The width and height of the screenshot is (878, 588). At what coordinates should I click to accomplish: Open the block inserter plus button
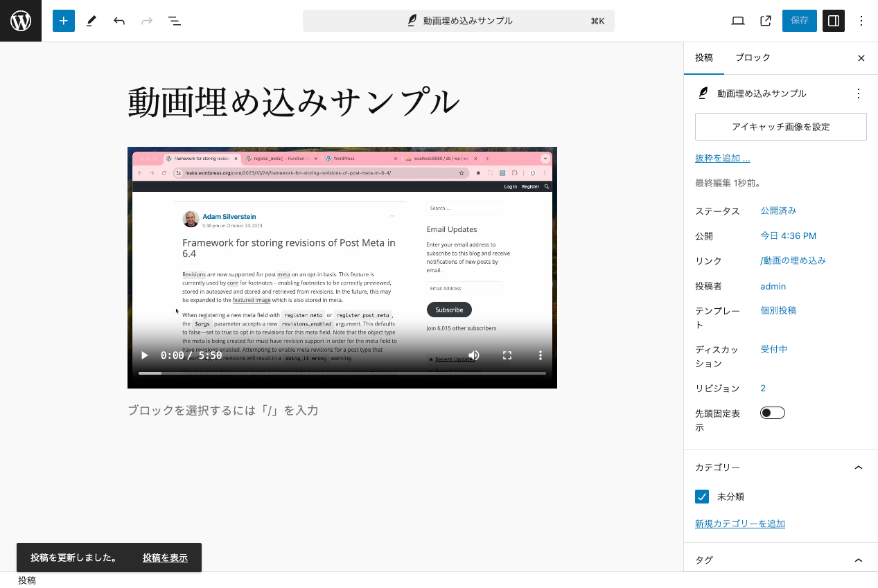(64, 21)
